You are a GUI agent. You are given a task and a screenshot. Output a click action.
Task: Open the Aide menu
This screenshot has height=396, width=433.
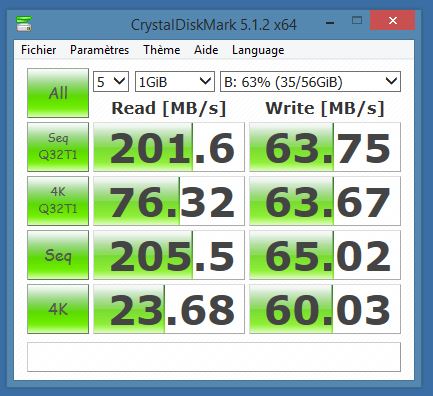tap(206, 50)
